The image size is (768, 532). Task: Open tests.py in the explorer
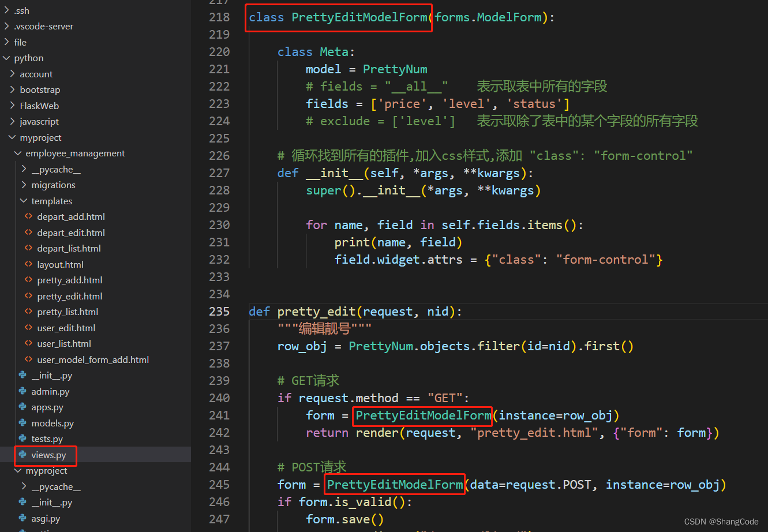pos(47,439)
